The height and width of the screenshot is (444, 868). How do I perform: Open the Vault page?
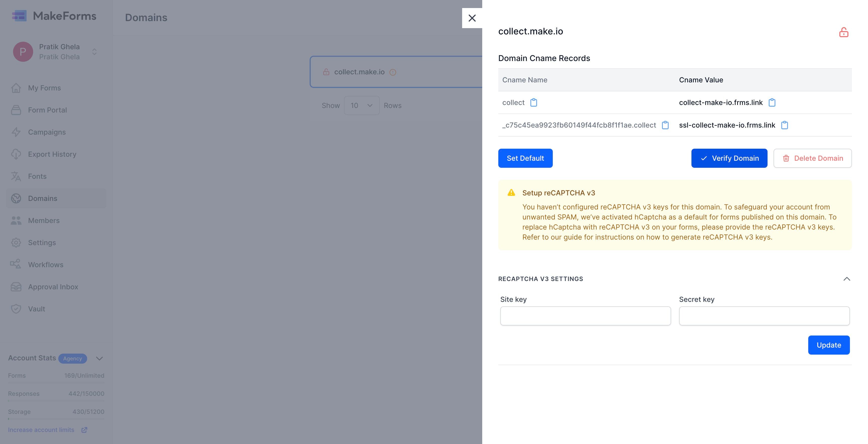tap(56, 309)
